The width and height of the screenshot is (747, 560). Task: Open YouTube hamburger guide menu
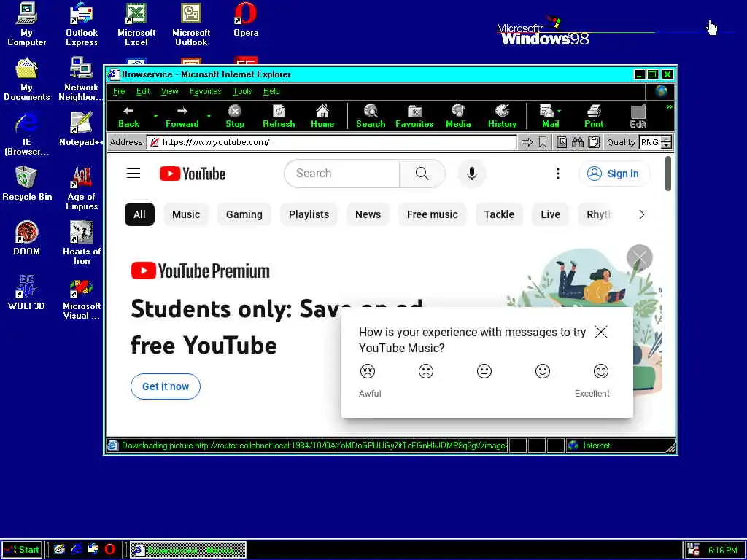(x=133, y=174)
